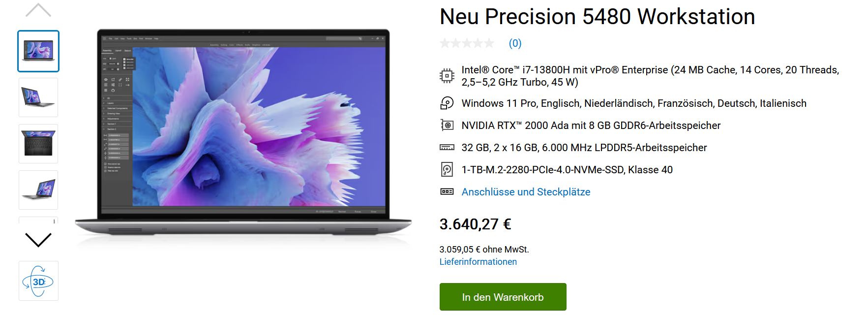Image resolution: width=868 pixels, height=316 pixels.
Task: Select the keyboard top-view thumbnail
Action: [38, 144]
